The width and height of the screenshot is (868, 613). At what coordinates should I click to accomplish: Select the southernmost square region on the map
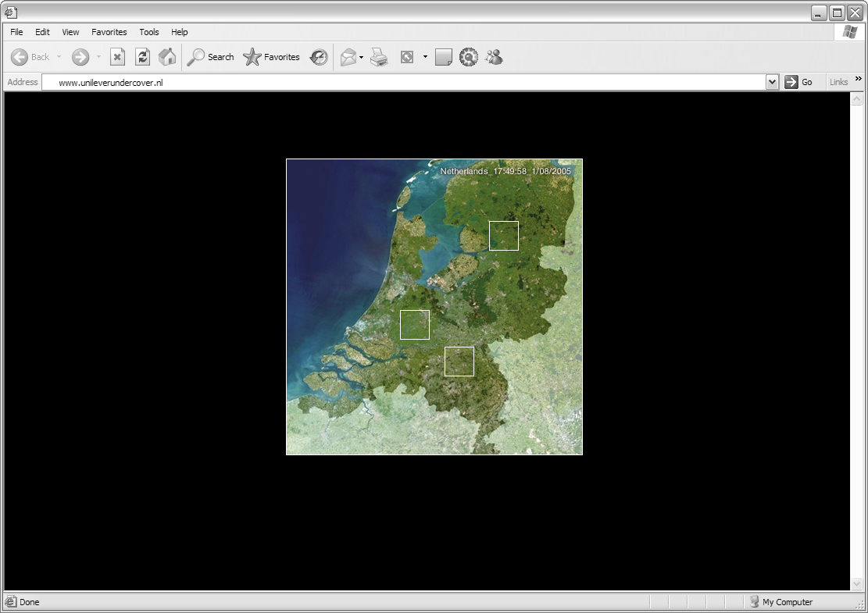[x=459, y=362]
